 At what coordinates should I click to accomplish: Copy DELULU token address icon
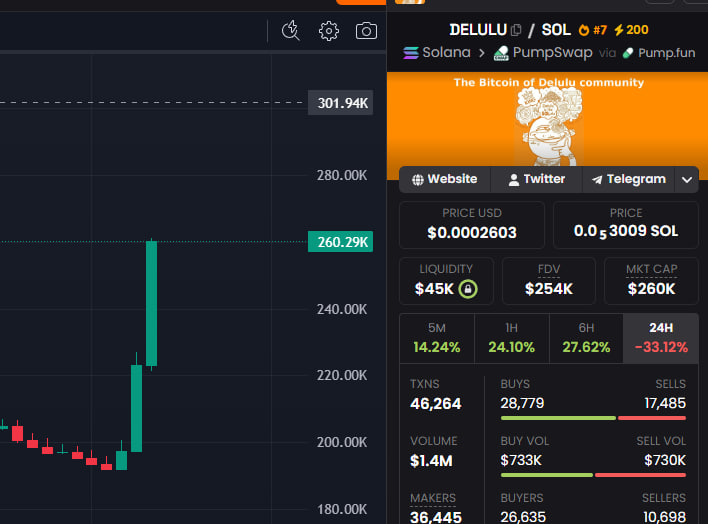click(x=516, y=30)
